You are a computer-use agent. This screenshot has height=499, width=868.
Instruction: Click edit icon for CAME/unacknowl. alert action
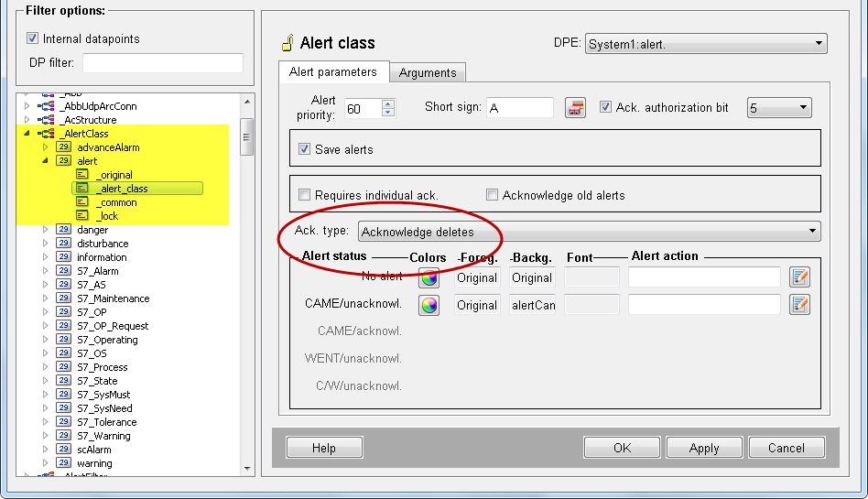tap(799, 305)
